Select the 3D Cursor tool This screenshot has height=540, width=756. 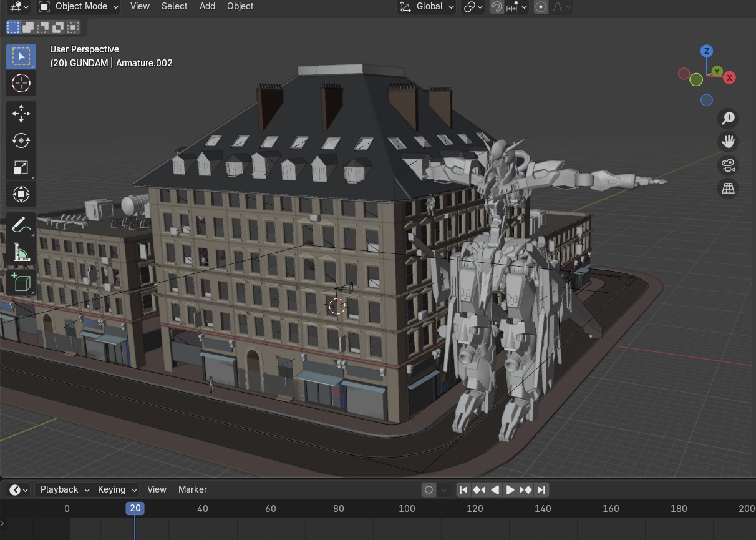coord(21,83)
